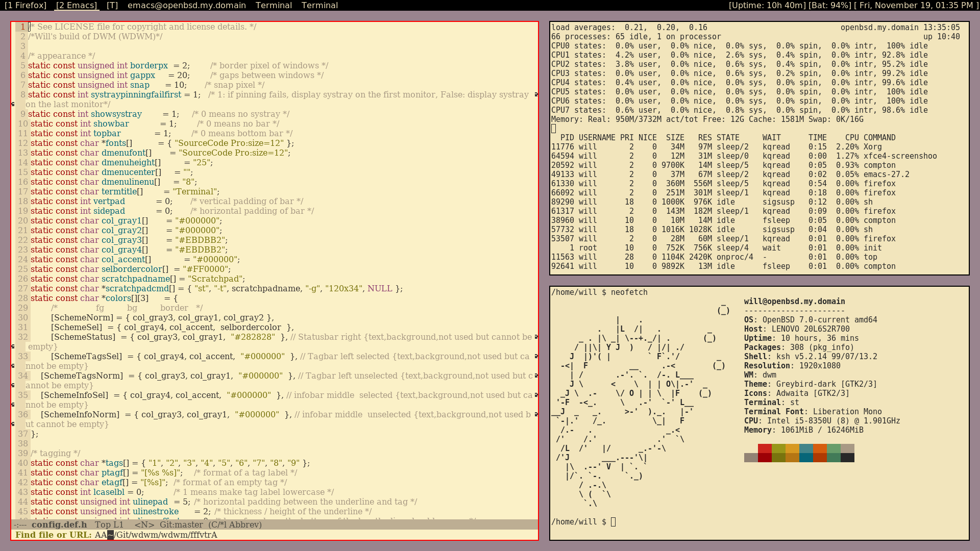Click the bright red neofetch color block
Viewport: 980px width, 551px height.
(x=765, y=448)
